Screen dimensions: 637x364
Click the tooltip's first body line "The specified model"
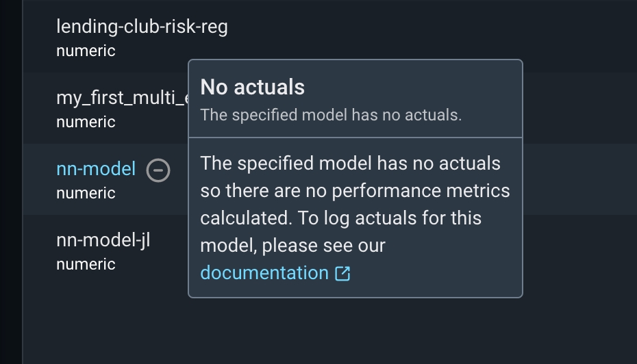(288, 164)
